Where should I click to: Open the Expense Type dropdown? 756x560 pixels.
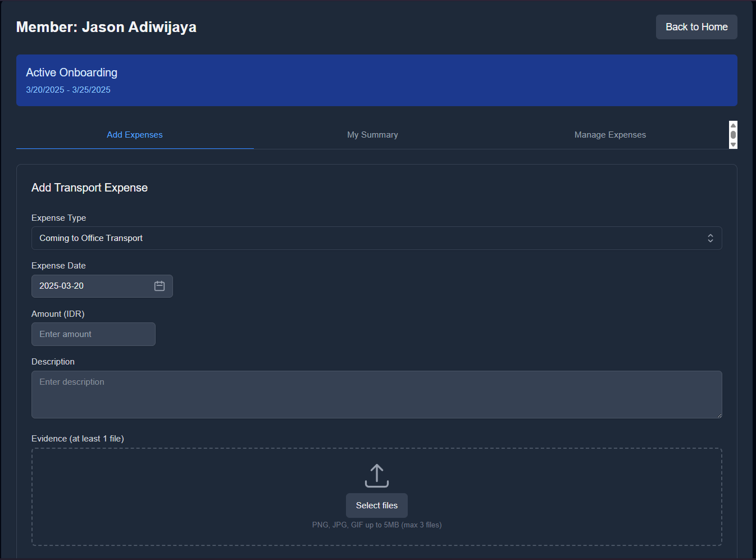point(376,238)
